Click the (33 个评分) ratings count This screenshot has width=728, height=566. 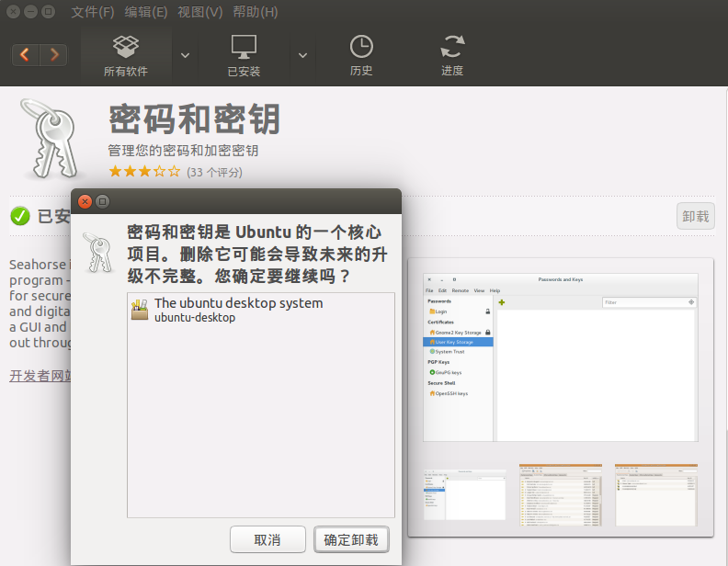[214, 173]
